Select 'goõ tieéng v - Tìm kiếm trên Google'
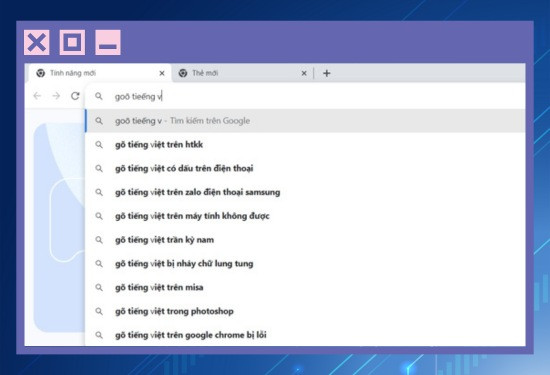This screenshot has height=375, width=550. pyautogui.click(x=305, y=121)
